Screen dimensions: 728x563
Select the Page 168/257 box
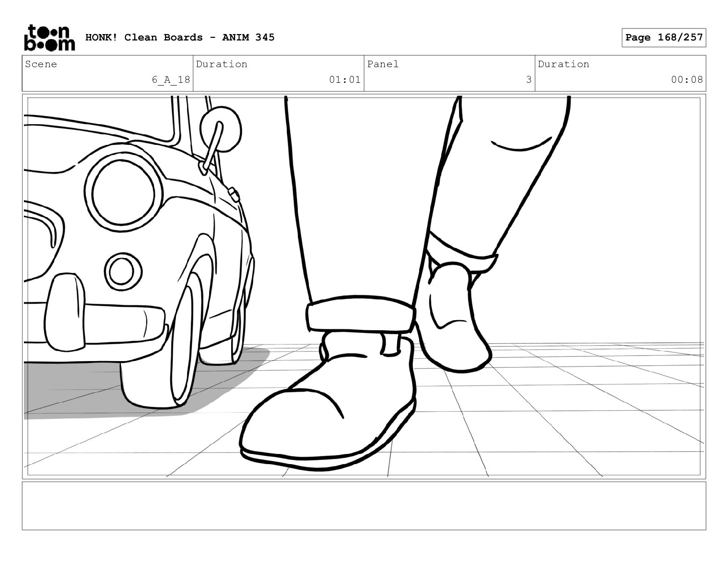point(664,37)
